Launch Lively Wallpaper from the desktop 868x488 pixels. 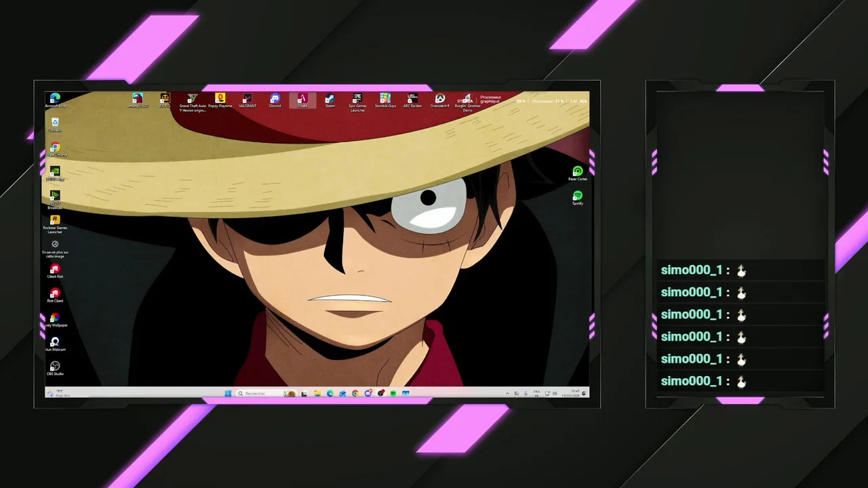click(x=56, y=320)
